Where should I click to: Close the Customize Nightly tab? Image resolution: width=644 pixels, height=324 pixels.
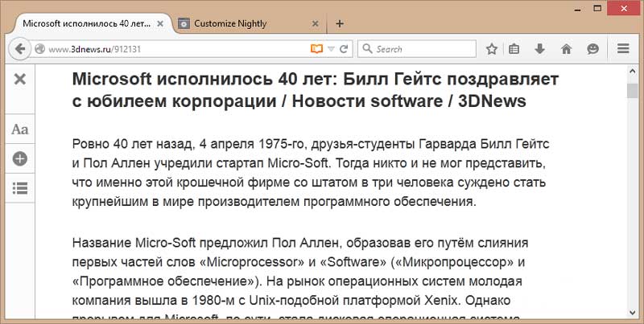point(315,24)
